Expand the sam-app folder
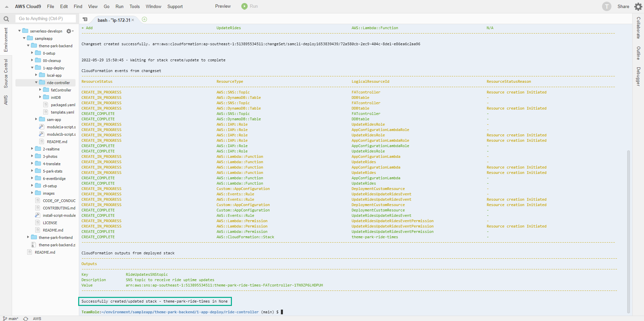Screen dimensions: 644x321 [36, 119]
